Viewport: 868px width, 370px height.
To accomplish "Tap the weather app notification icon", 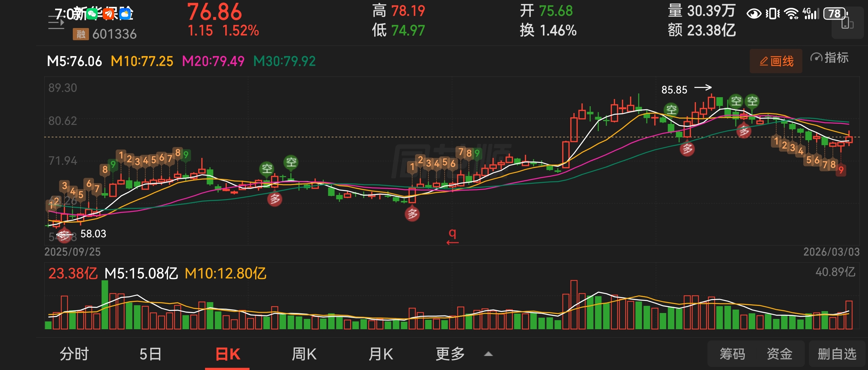I will click(125, 13).
